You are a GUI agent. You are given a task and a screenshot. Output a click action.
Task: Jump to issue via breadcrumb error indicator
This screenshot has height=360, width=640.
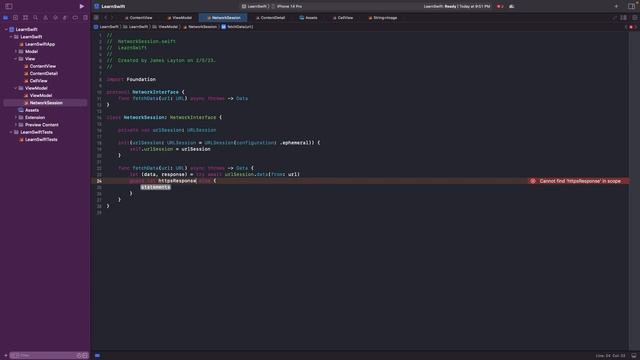(631, 27)
